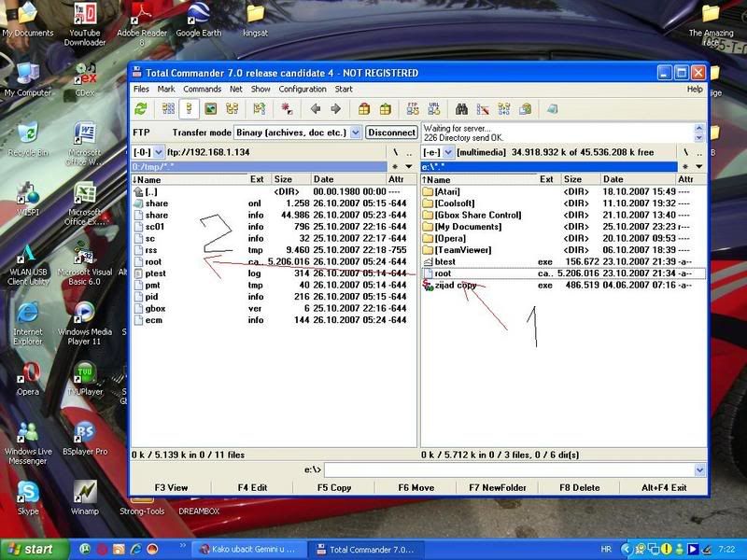Click the green Reread source refresh icon
The image size is (747, 560).
click(x=141, y=109)
